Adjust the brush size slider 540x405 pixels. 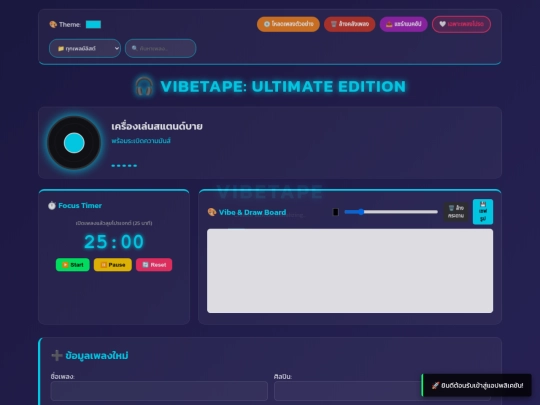(391, 212)
